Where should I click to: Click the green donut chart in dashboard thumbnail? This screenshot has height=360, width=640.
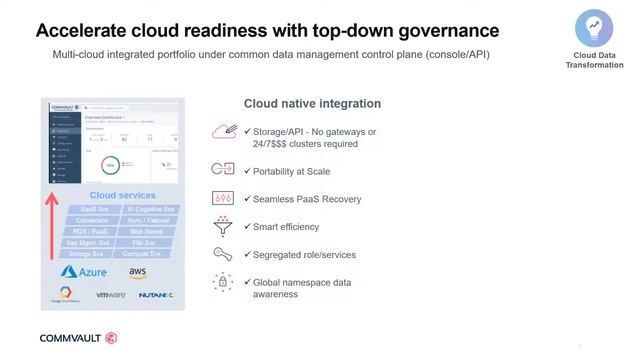(110, 165)
